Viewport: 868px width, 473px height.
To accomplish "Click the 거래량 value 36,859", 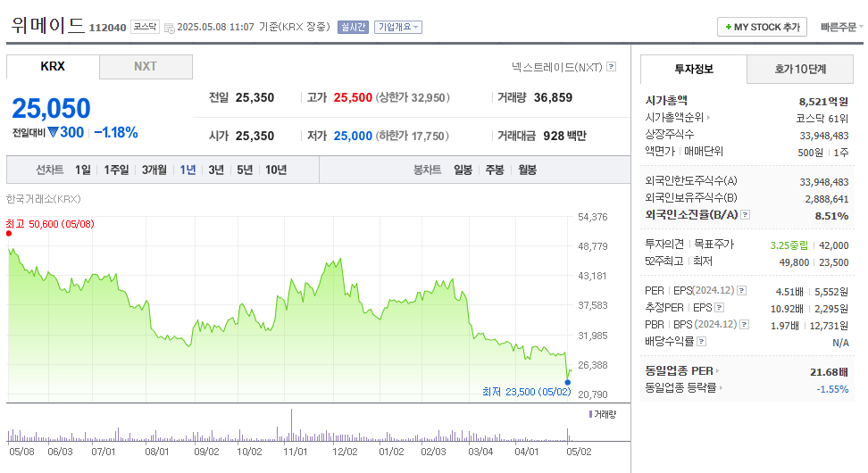I will (553, 98).
